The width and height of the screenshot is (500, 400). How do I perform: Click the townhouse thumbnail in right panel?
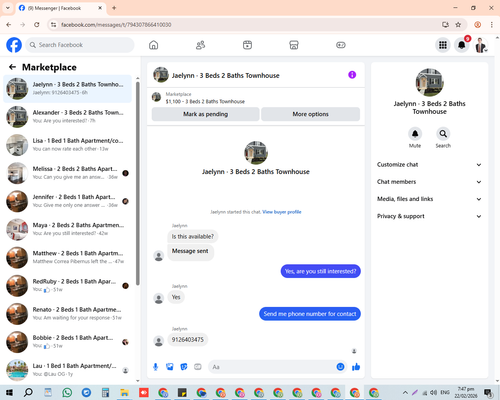tap(429, 82)
